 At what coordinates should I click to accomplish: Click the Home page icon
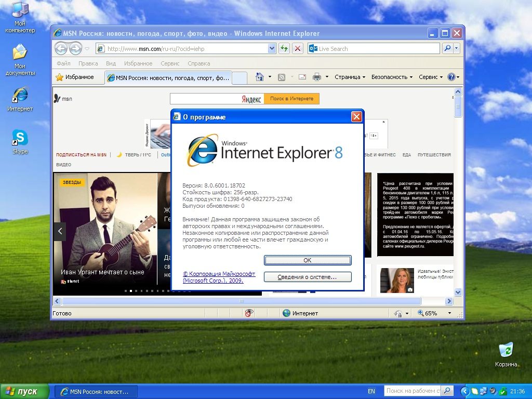point(260,77)
